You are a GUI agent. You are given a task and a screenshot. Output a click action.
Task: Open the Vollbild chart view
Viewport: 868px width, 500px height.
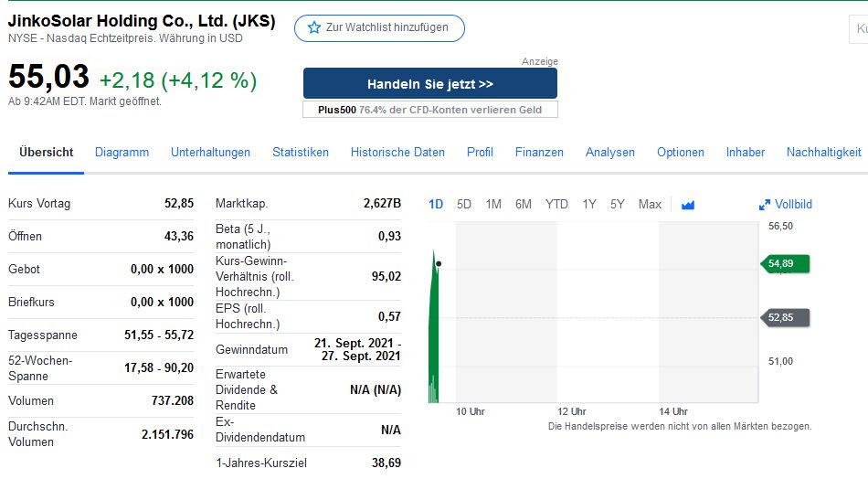[786, 205]
